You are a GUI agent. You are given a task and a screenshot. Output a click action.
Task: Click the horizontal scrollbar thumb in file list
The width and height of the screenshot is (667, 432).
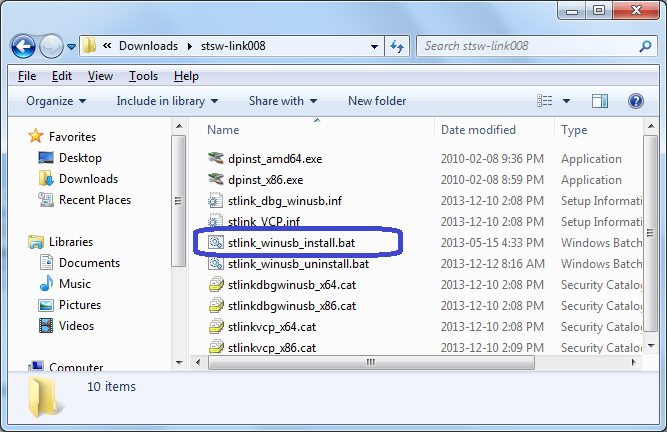pyautogui.click(x=371, y=362)
